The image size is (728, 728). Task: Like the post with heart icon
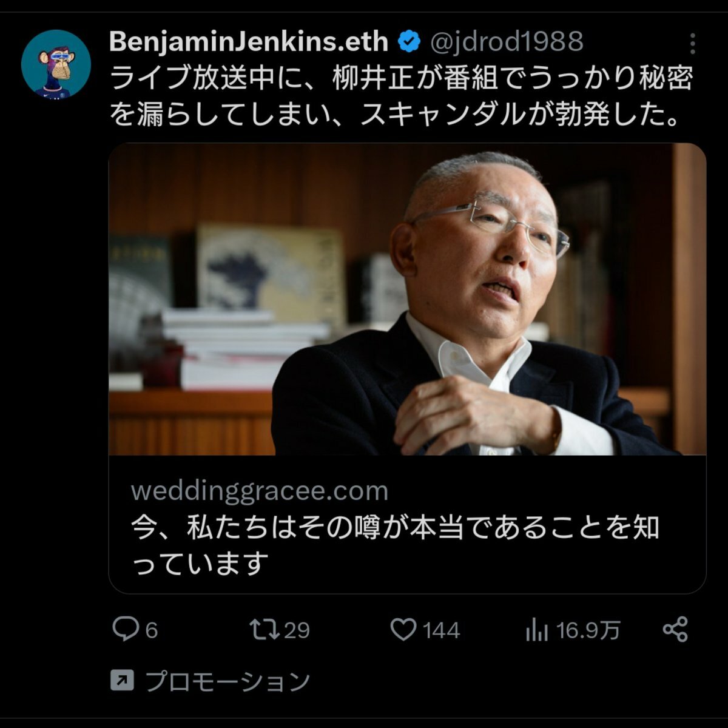(x=403, y=630)
